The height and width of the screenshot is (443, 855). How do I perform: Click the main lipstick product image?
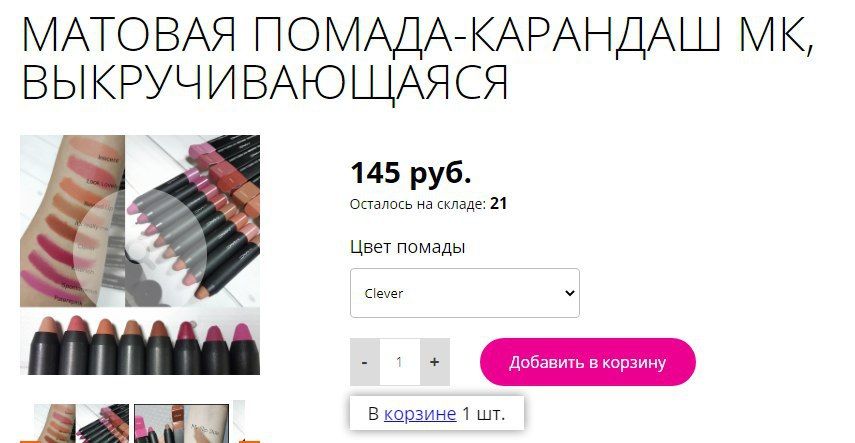[140, 255]
